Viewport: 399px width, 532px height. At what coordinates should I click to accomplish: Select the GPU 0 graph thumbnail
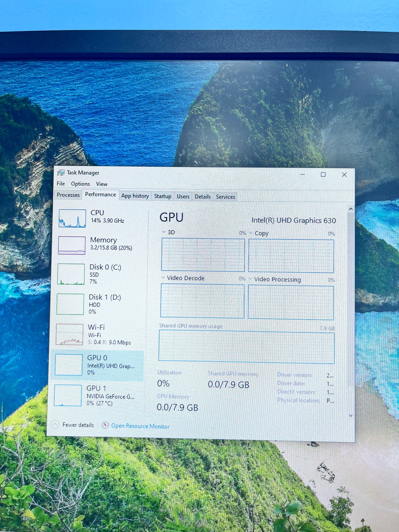pos(69,365)
